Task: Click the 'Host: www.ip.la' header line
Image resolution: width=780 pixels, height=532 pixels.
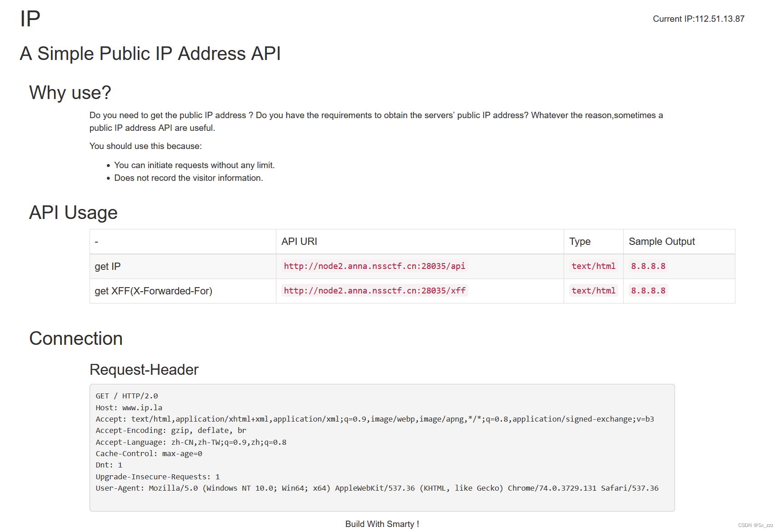Action: tap(129, 408)
